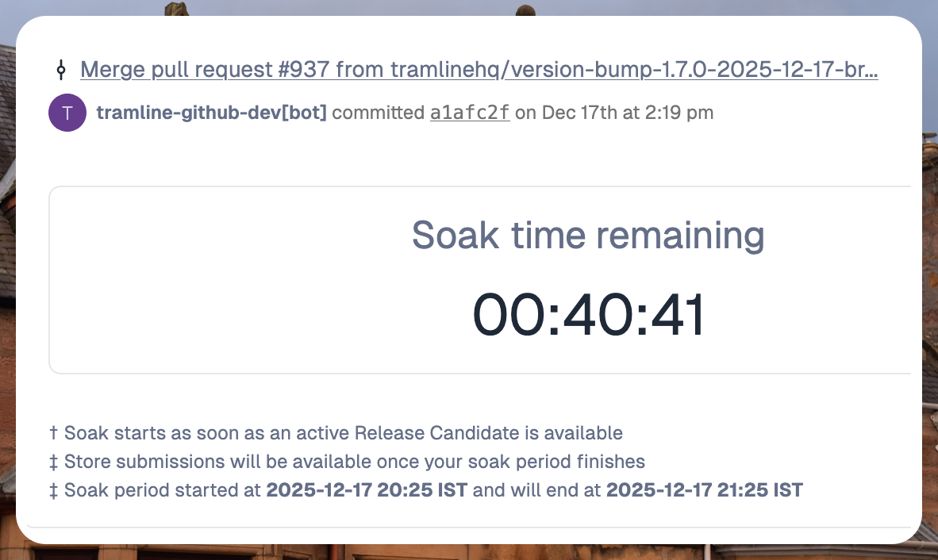Click the dagger before Store submissions note

tap(54, 462)
